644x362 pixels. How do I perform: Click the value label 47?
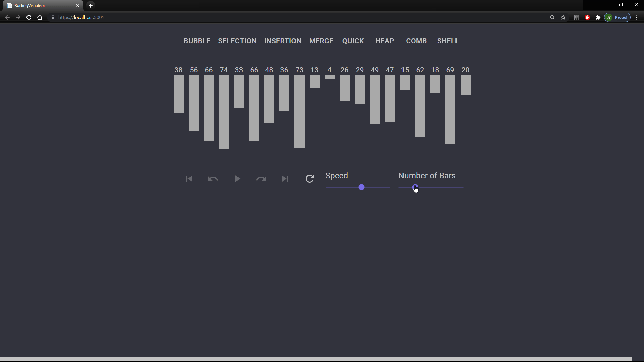click(390, 70)
